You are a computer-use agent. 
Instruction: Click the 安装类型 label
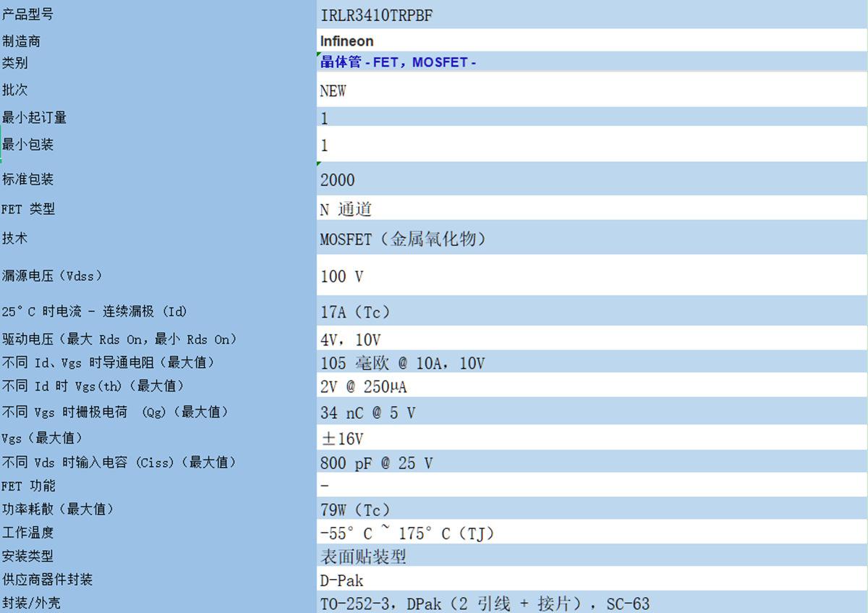[x=27, y=556]
